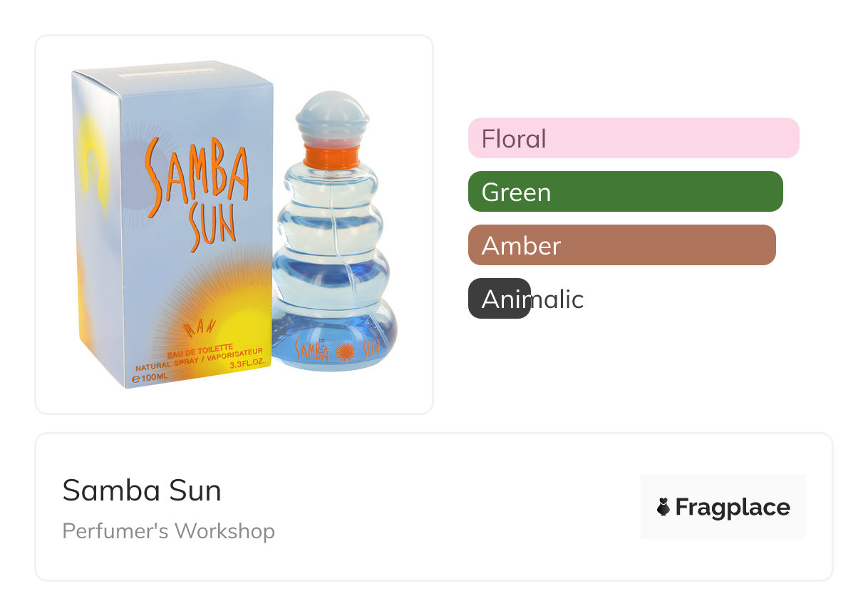Open the Perfumer's Workshop brand link
This screenshot has height=616, width=868.
point(168,531)
